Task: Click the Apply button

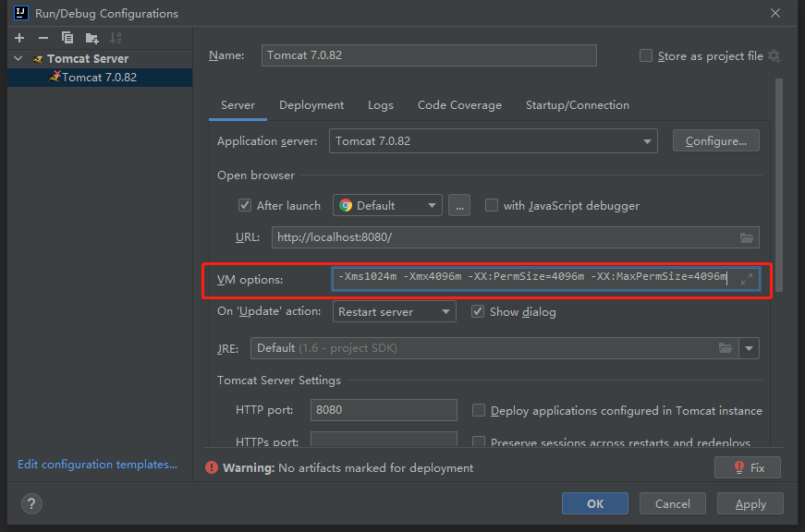Action: 750,503
